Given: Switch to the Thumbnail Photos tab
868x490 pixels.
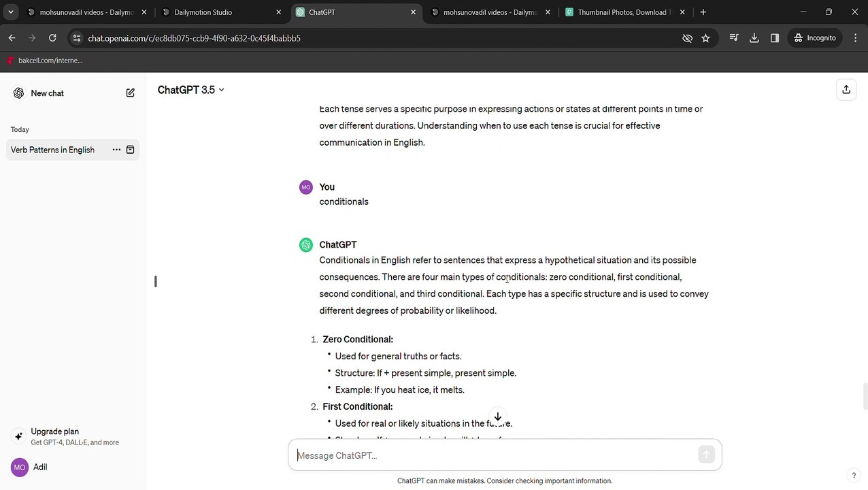Looking at the screenshot, I should click(x=624, y=12).
